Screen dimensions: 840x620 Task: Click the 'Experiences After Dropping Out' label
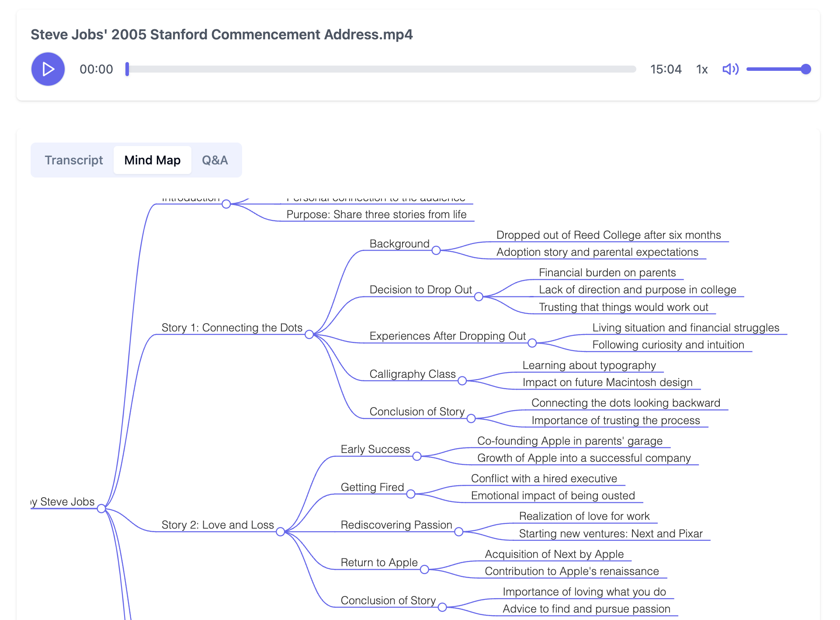click(x=448, y=336)
